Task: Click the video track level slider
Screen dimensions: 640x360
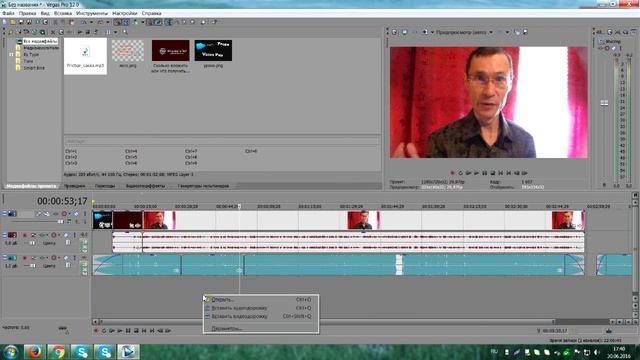Action: (x=61, y=222)
